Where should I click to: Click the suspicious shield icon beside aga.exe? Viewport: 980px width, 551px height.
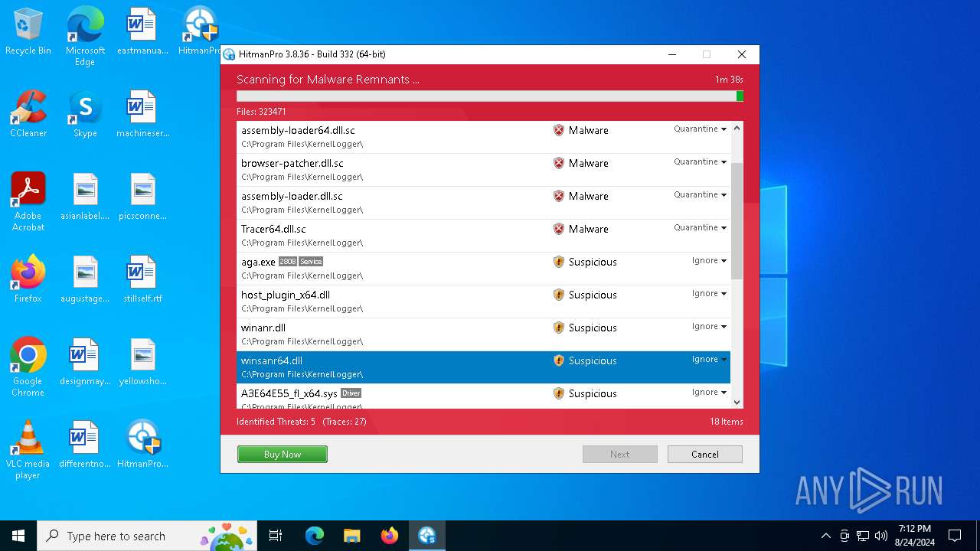[559, 262]
